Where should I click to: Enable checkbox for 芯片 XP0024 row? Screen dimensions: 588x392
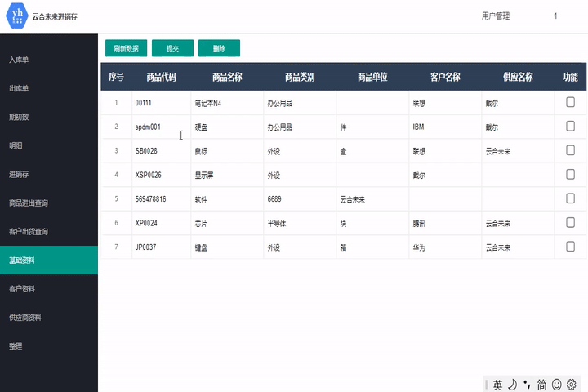[570, 222]
